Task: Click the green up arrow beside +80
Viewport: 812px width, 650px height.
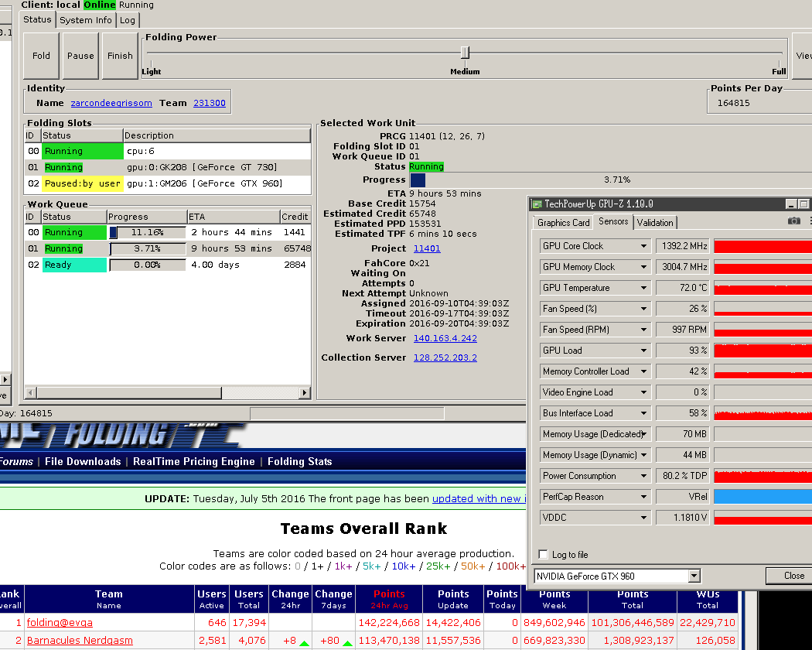Action: click(x=347, y=643)
